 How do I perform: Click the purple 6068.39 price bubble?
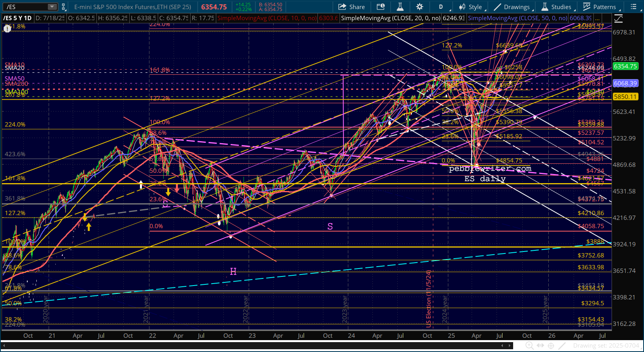(x=625, y=83)
